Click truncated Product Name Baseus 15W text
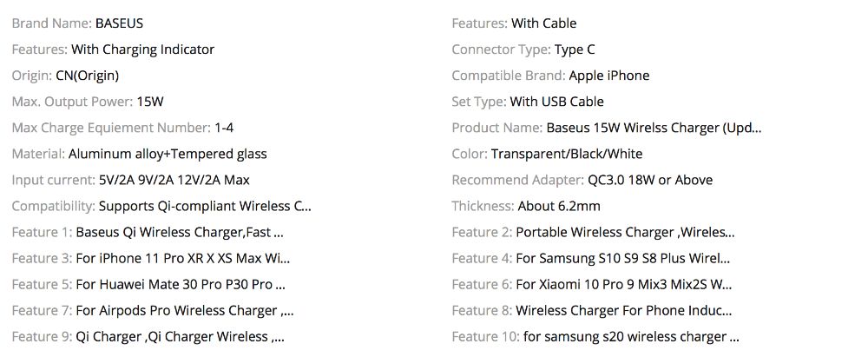868x357 pixels. (654, 128)
